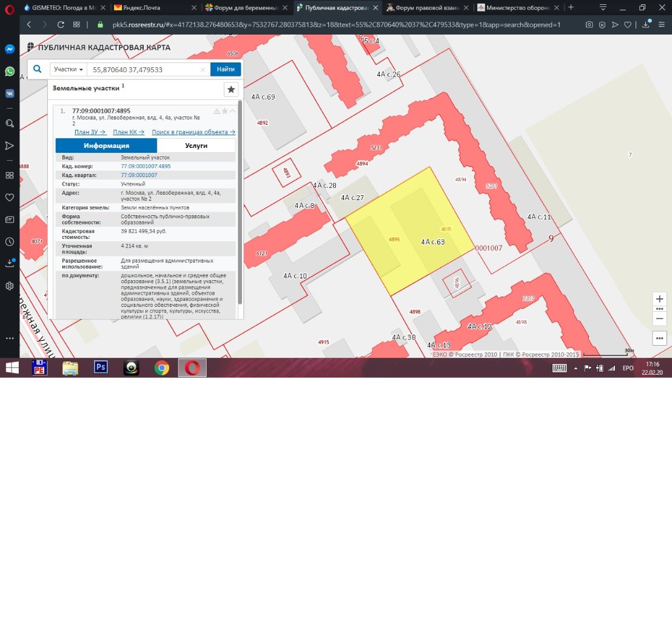This screenshot has height=621, width=672.
Task: Open WhatsApp in Opera sidebar
Action: pos(10,71)
